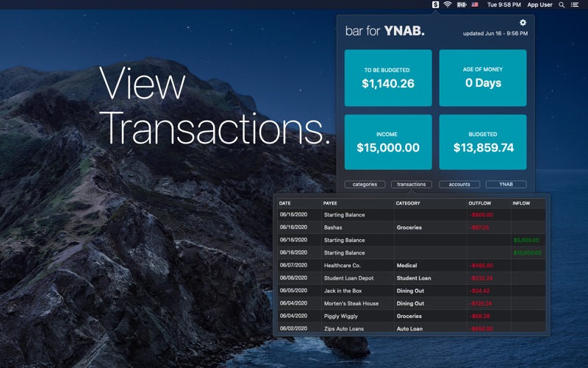
Task: Click the -$120.24 outflow value
Action: [x=481, y=303]
